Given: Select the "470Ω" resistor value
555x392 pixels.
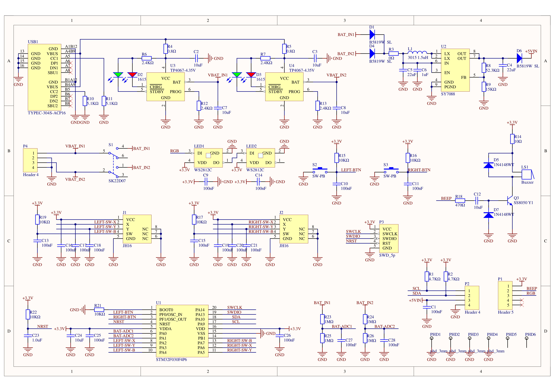Looking at the screenshot, I should [x=460, y=205].
